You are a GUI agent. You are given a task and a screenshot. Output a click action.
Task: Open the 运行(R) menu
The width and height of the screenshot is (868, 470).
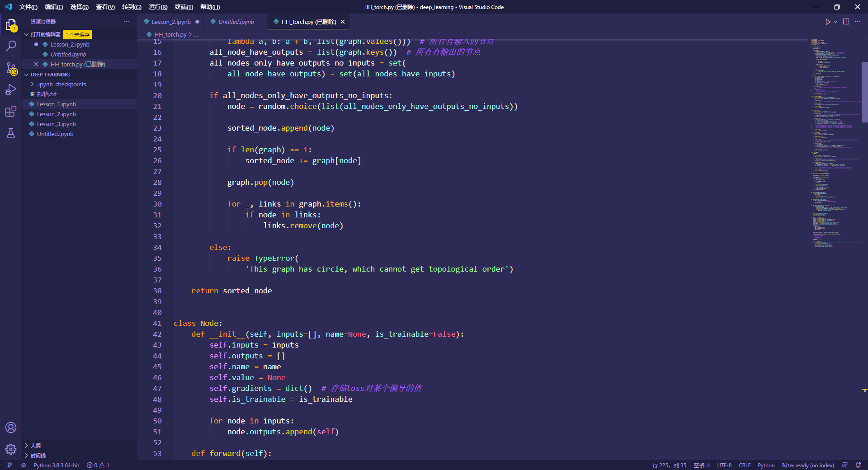[x=158, y=7]
